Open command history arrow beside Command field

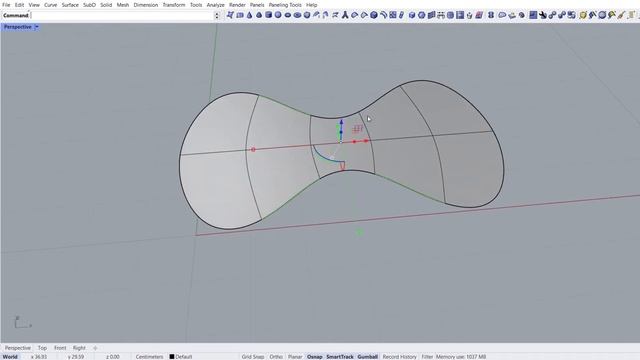coord(217,16)
